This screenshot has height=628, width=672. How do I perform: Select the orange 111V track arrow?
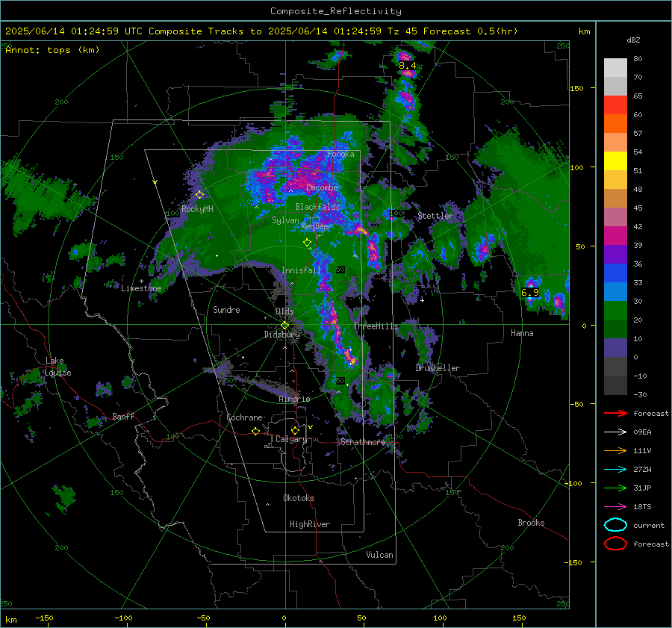[x=615, y=450]
